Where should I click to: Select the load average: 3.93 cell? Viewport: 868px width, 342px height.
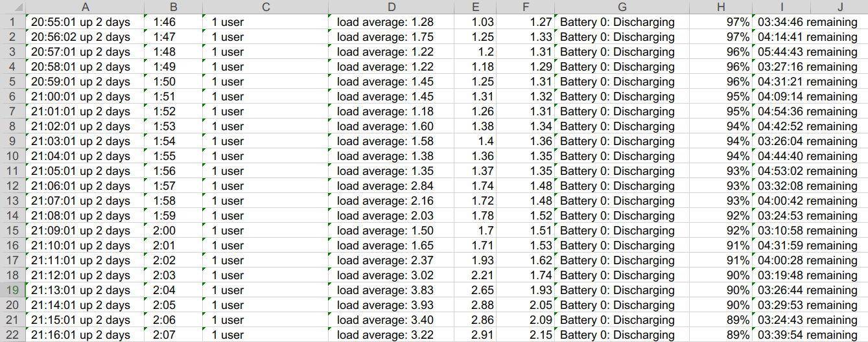click(385, 305)
